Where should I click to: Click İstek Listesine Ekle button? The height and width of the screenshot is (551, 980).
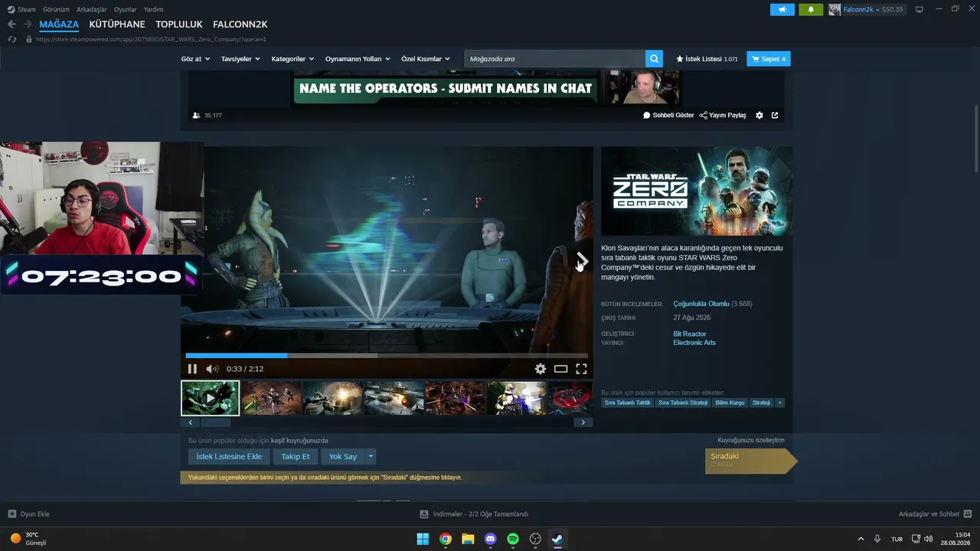[x=229, y=457]
